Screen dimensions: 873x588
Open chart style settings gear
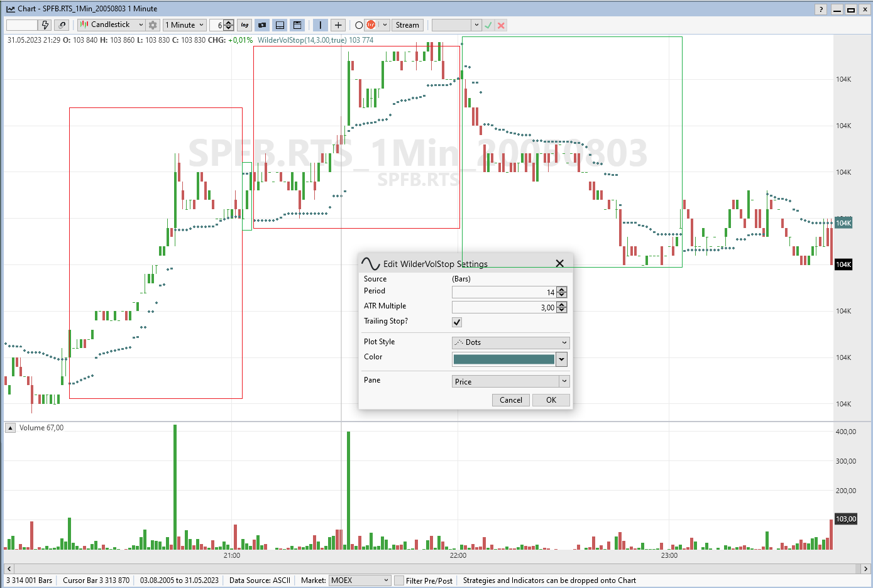[153, 25]
